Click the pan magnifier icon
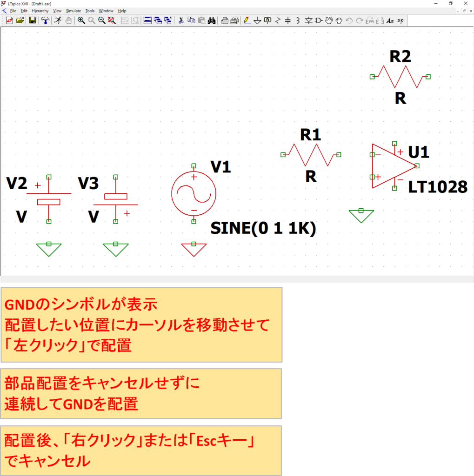Viewport: 474px width, 476px height. (x=92, y=20)
